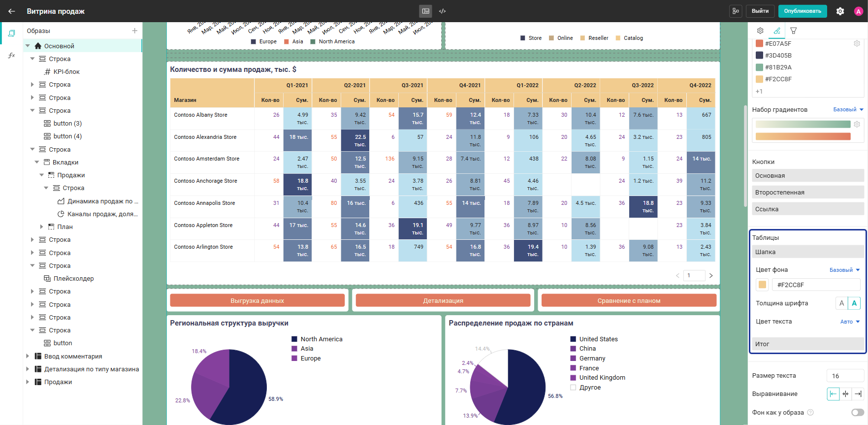Click the home icon of Основной
Viewport: 868px width, 425px height.
38,46
